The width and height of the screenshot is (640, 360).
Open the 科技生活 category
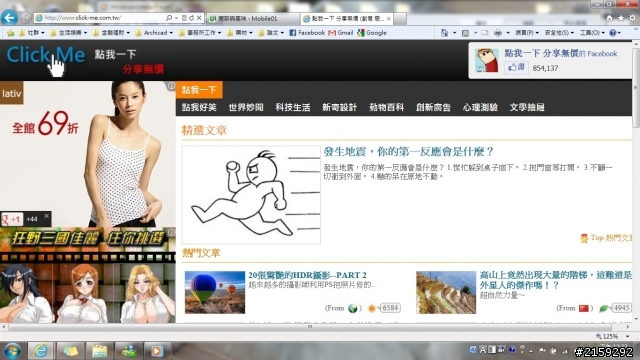click(293, 107)
